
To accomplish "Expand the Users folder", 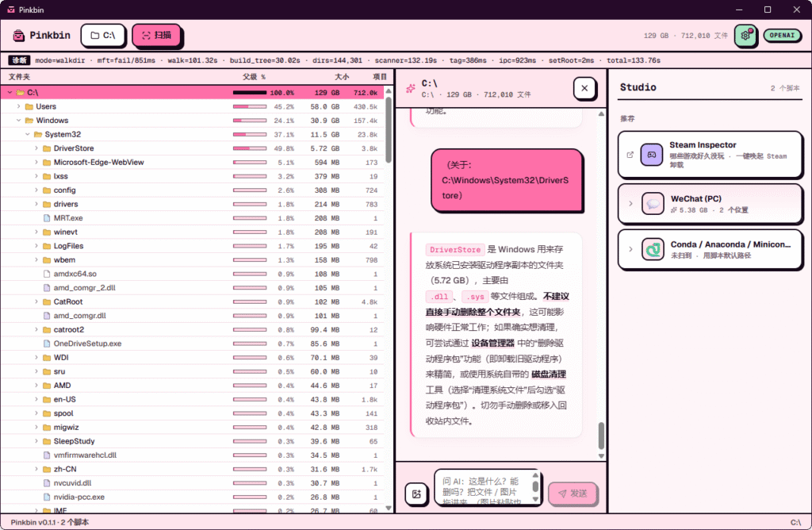I will (19, 106).
